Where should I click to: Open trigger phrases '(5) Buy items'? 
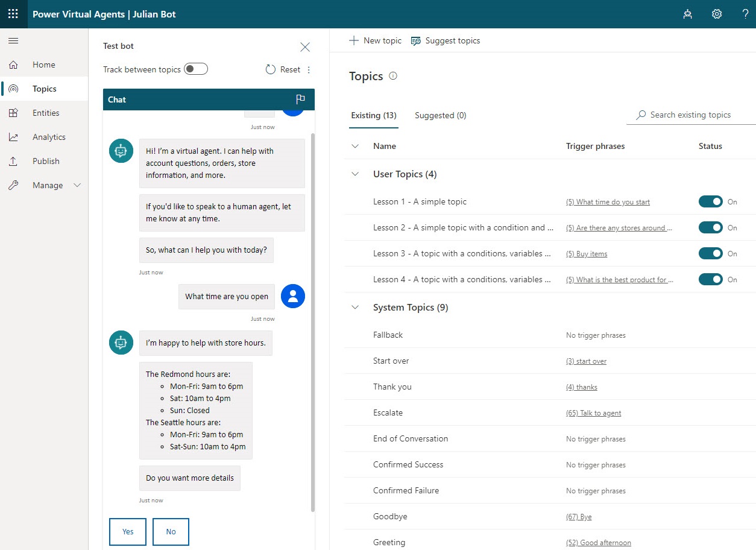coord(587,254)
